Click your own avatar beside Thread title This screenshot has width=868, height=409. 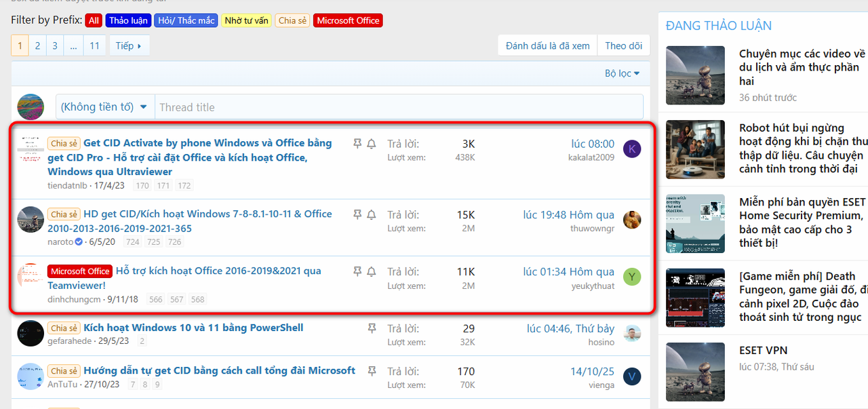(31, 107)
